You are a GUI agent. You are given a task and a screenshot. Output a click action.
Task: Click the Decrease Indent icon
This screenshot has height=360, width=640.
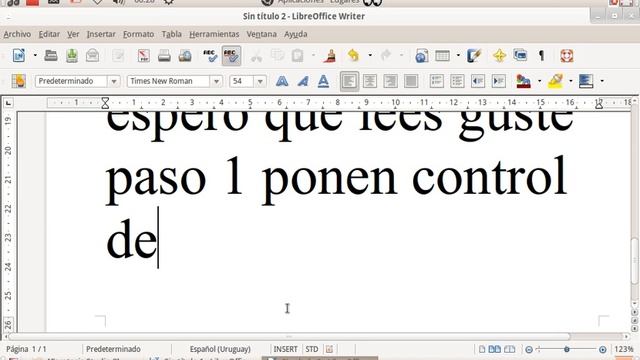pos(478,81)
